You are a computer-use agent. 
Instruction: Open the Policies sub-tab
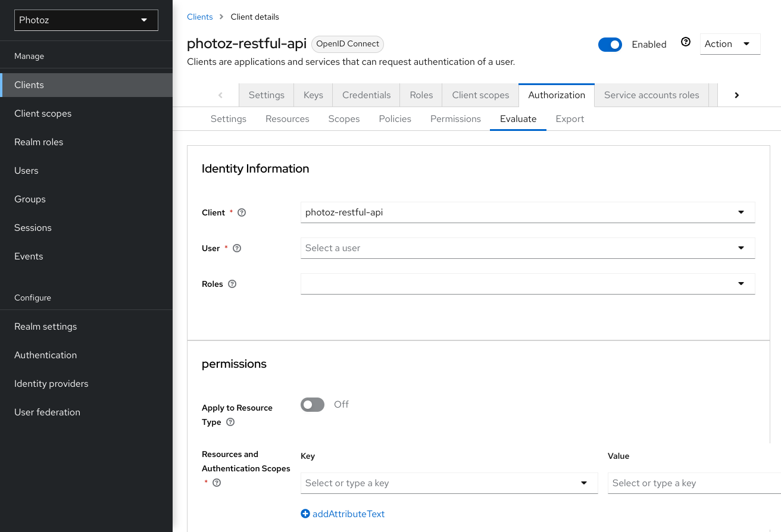pos(395,119)
